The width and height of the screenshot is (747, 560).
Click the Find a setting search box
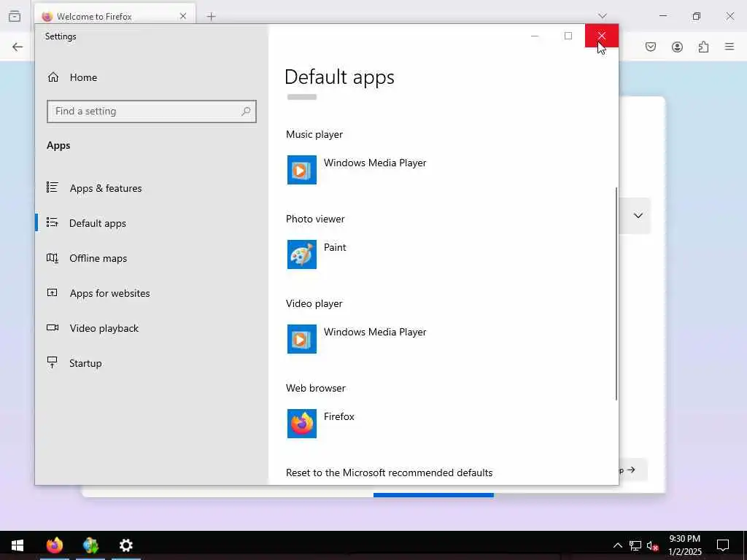[152, 112]
